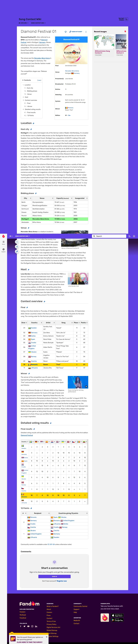Toggle dark mode moon next to search
The height and width of the screenshot is (644, 138).
coord(130,236)
